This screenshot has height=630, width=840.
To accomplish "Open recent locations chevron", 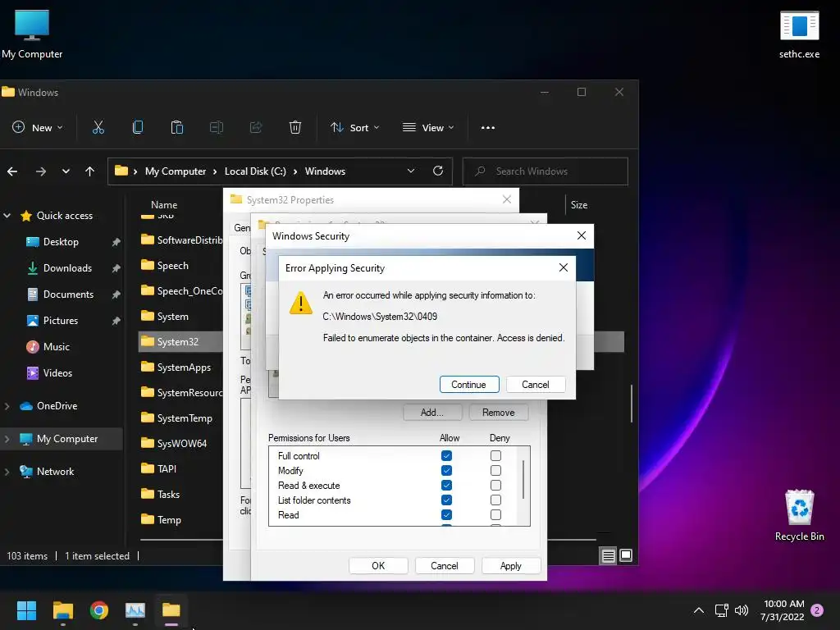I will click(x=66, y=171).
